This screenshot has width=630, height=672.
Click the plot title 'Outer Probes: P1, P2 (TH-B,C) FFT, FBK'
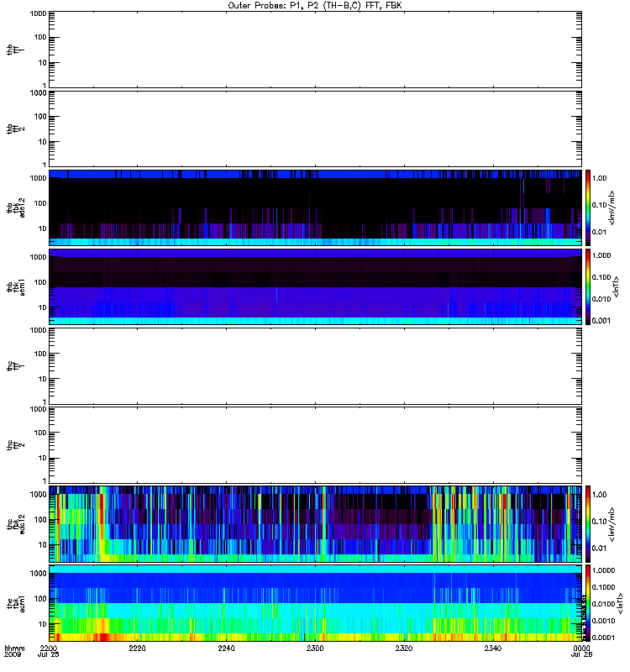[x=315, y=6]
